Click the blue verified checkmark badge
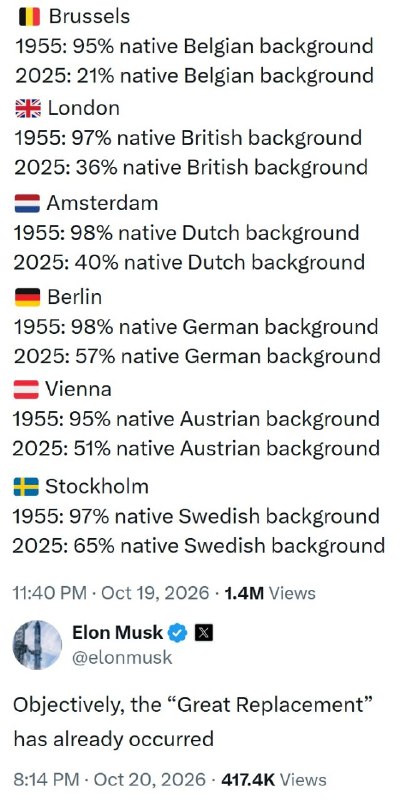Screen dimensions: 411x800 (178, 633)
